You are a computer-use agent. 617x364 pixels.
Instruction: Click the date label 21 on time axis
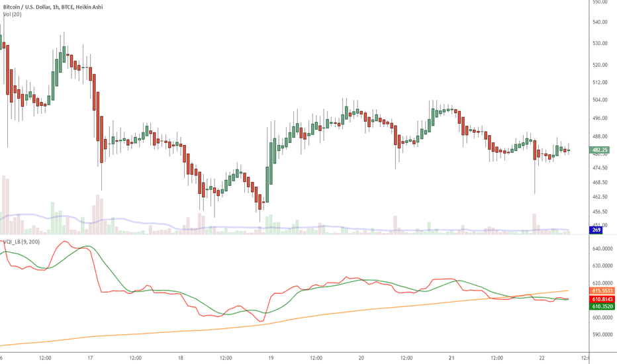tap(451, 358)
